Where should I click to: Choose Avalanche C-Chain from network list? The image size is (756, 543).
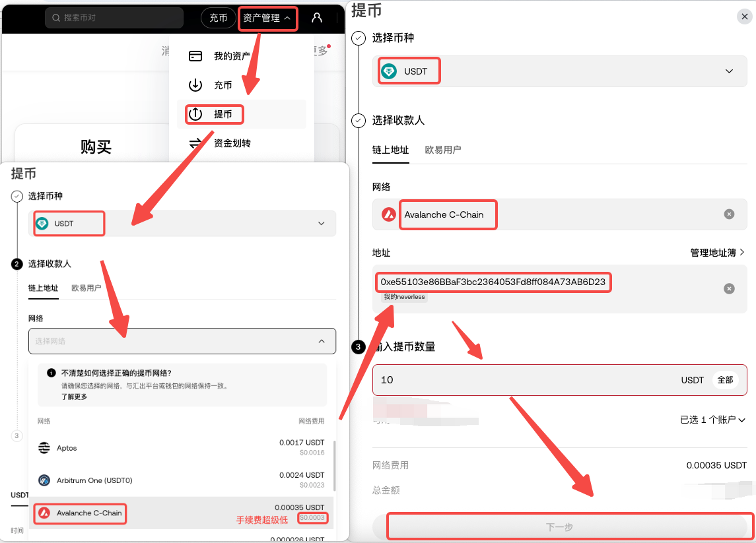pos(181,513)
